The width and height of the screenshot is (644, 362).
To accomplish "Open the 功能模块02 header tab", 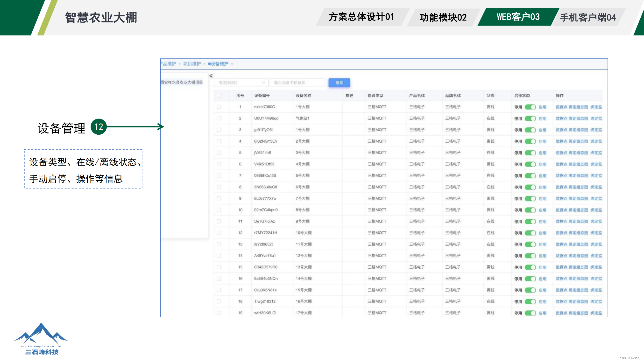I will click(x=443, y=17).
